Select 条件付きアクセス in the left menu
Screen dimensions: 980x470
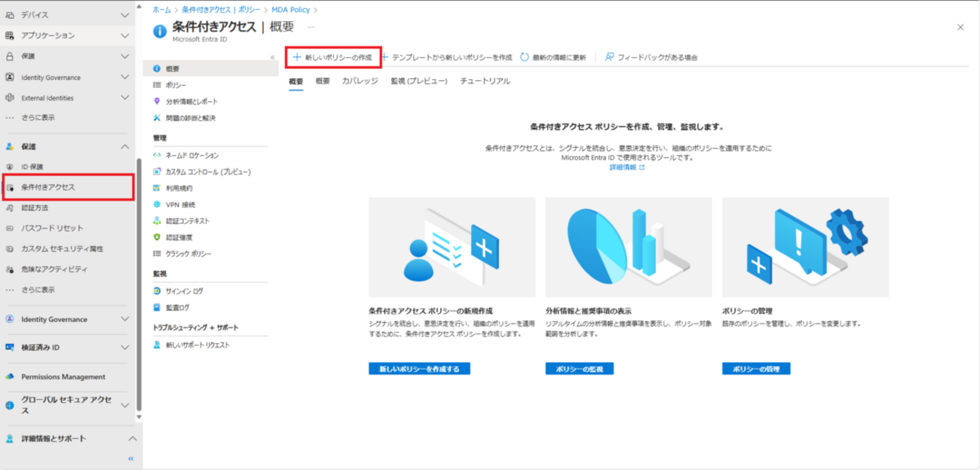point(48,187)
